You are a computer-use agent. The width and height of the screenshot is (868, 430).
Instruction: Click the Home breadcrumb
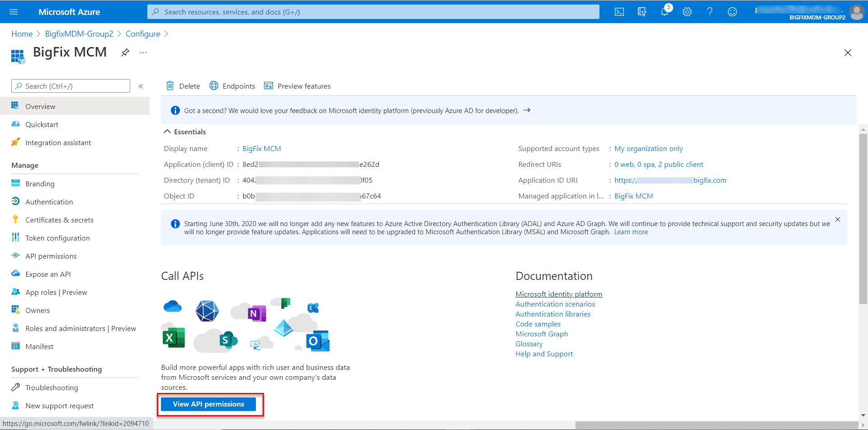pyautogui.click(x=22, y=34)
